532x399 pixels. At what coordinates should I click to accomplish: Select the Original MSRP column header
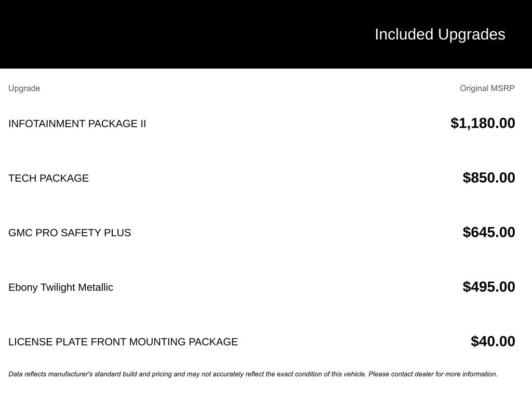coord(487,88)
